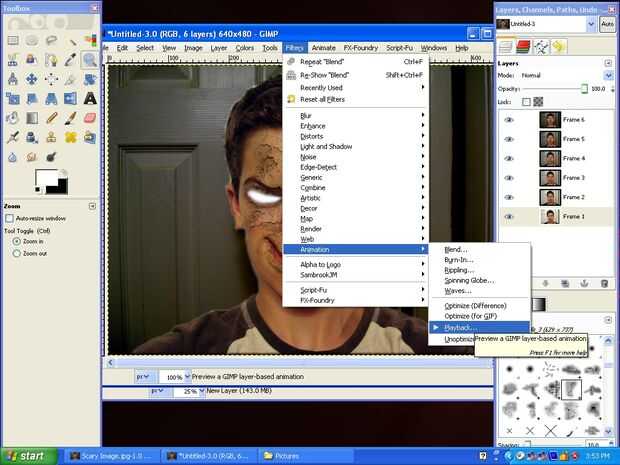
Task: Select the Crop knife tool
Action: click(71, 79)
